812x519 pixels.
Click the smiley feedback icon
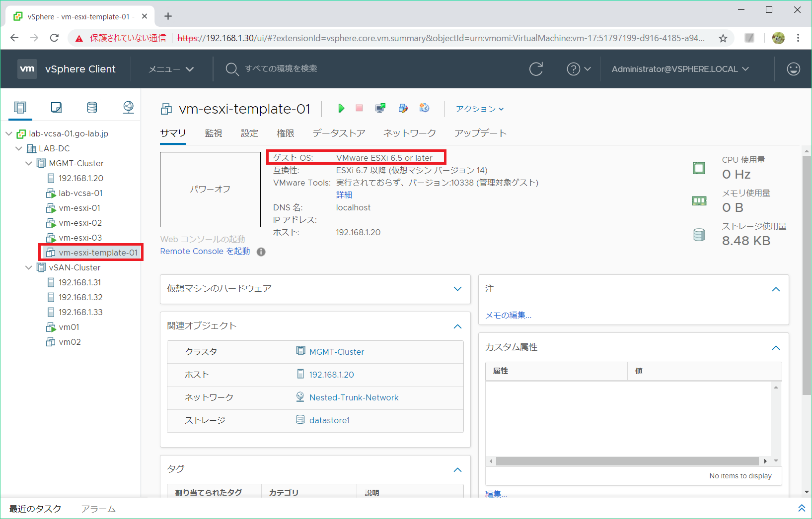coord(794,69)
